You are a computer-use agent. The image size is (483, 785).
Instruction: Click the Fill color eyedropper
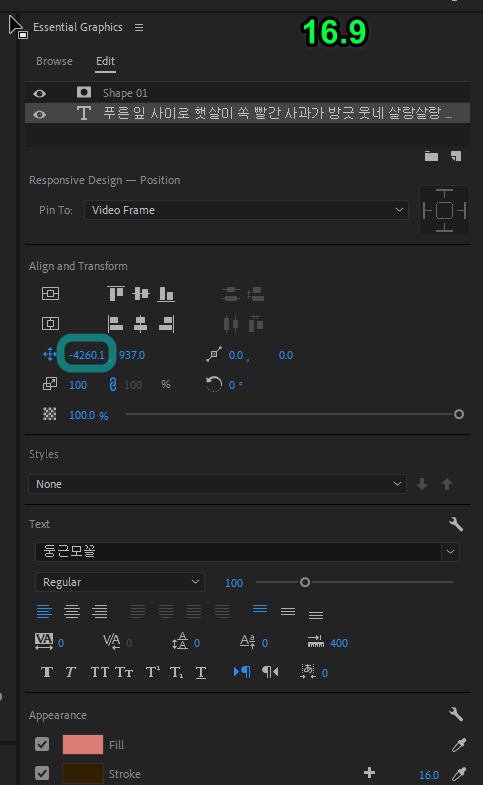pyautogui.click(x=458, y=745)
